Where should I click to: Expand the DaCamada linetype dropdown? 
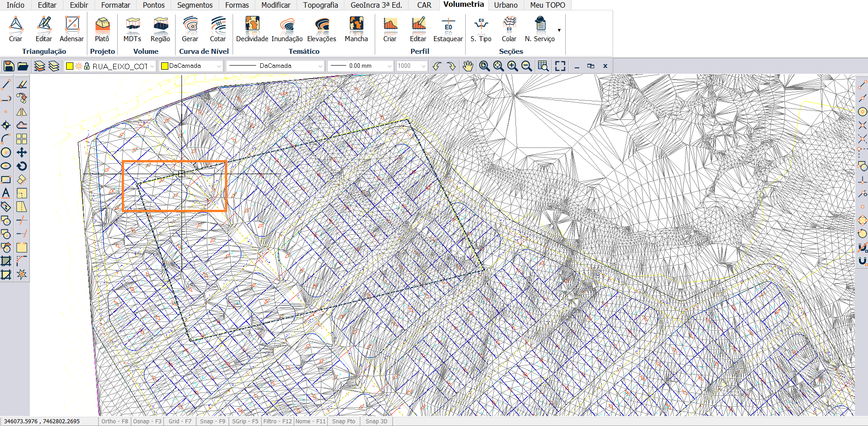pos(320,66)
